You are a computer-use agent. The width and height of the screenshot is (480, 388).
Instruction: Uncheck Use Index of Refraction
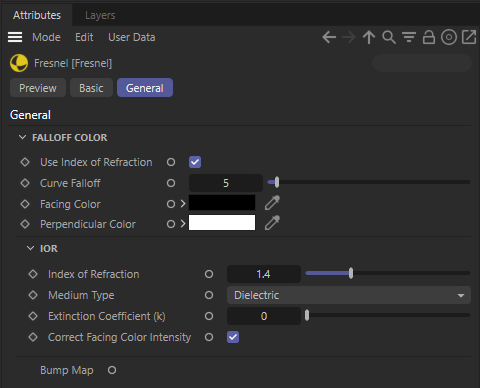pyautogui.click(x=195, y=162)
